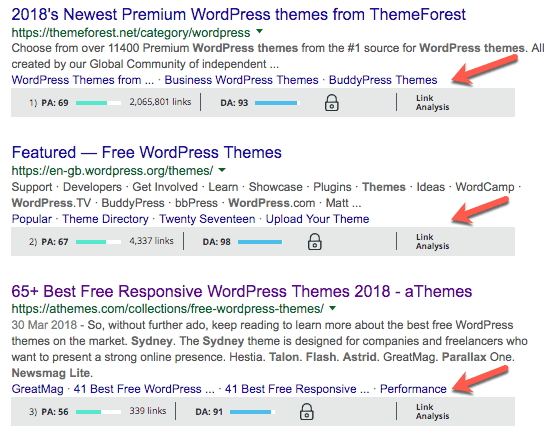Screen dimensions: 550x435
Task: Expand dropdown arrow beside en-gb.wordpress.org URL
Action: coord(222,170)
